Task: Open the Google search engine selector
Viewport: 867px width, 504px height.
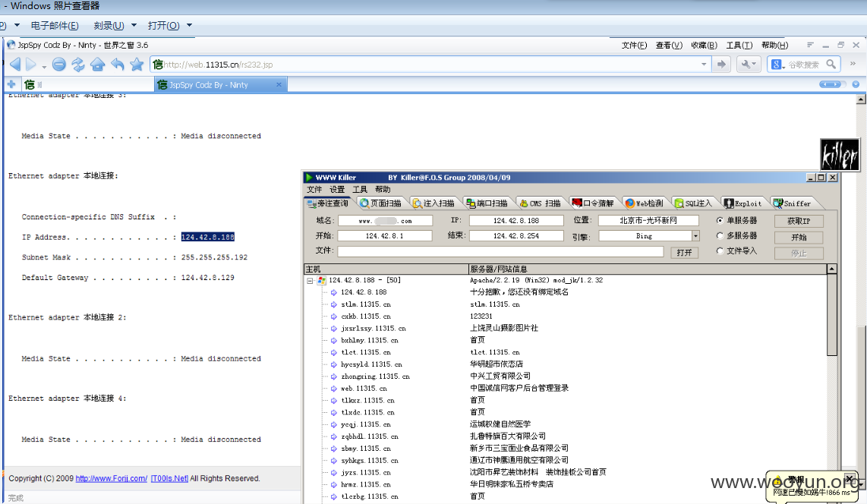Action: (x=778, y=65)
